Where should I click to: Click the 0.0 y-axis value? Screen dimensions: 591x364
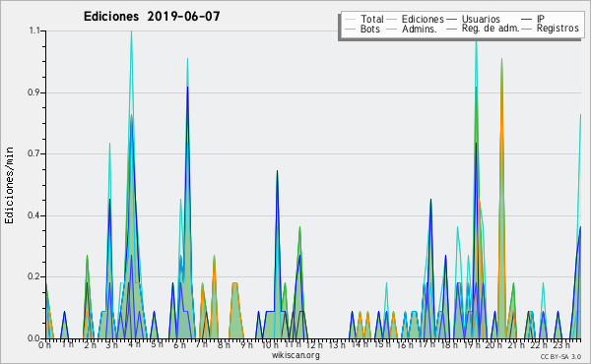click(33, 338)
